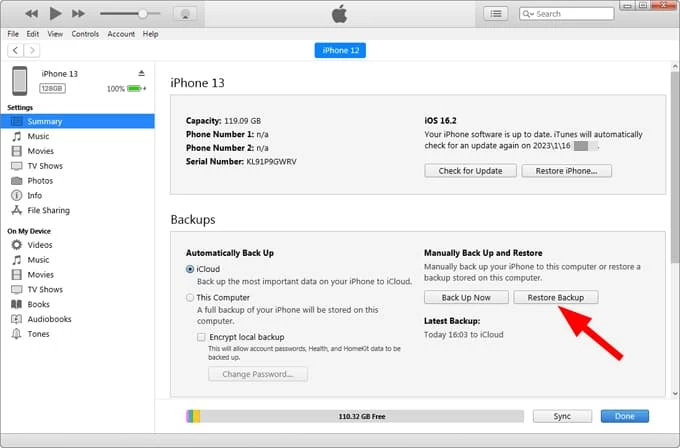Image resolution: width=680 pixels, height=448 pixels.
Task: Click the Fast Forward (next track) icon
Action: (x=80, y=14)
